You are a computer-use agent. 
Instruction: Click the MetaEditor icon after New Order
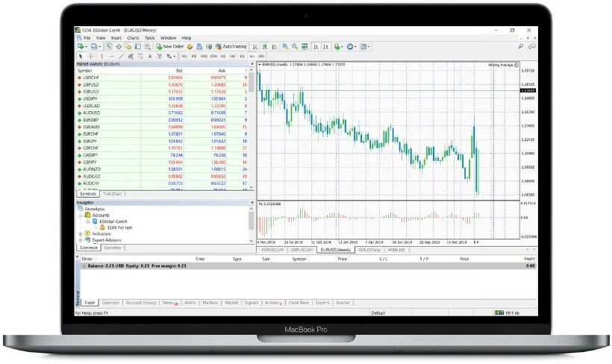[190, 46]
